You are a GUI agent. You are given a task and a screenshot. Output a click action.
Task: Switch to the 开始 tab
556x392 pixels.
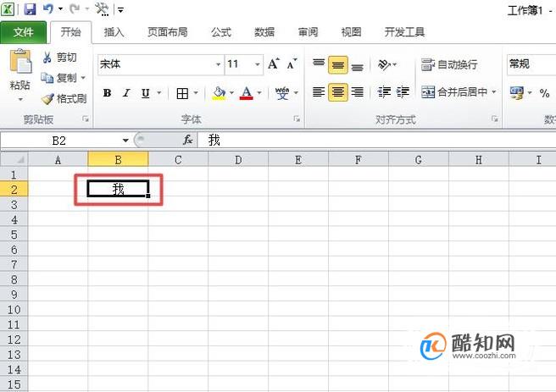[x=70, y=32]
